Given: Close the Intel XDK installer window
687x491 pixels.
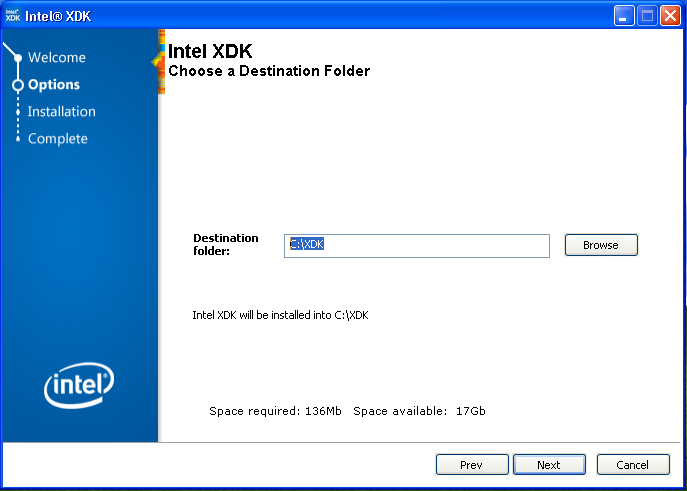Looking at the screenshot, I should [x=670, y=16].
